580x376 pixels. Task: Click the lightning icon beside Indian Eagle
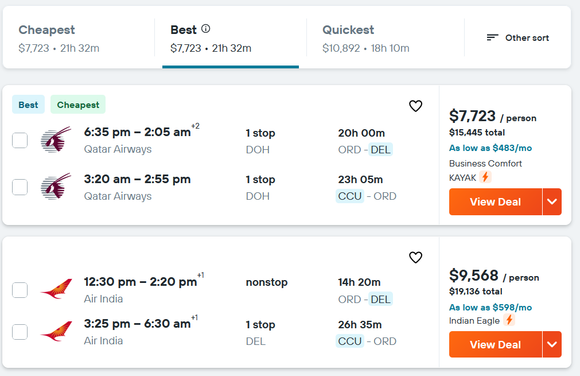point(509,320)
